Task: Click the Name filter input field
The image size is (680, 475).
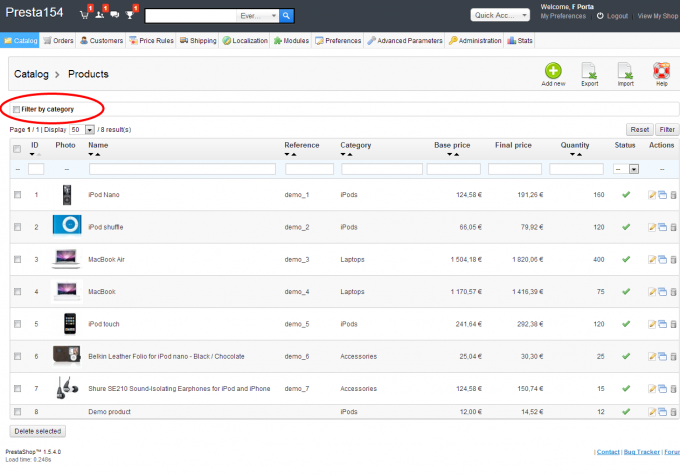Action: (x=182, y=169)
